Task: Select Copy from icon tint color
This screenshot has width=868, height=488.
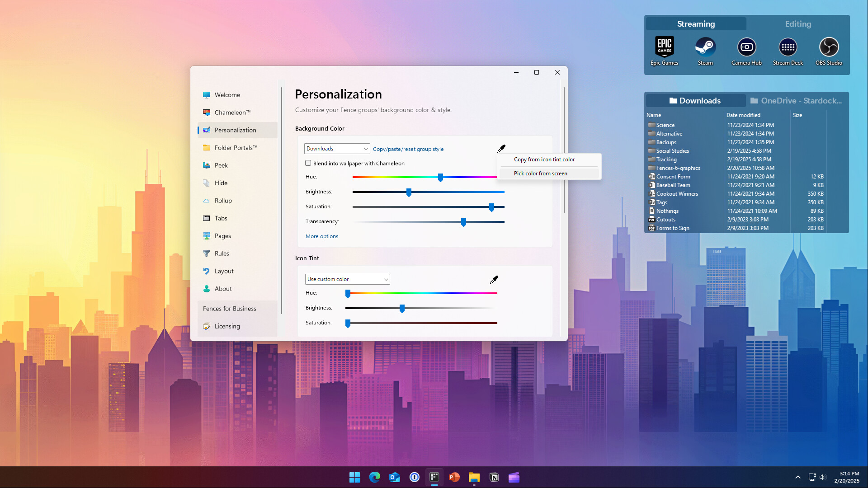Action: coord(544,159)
